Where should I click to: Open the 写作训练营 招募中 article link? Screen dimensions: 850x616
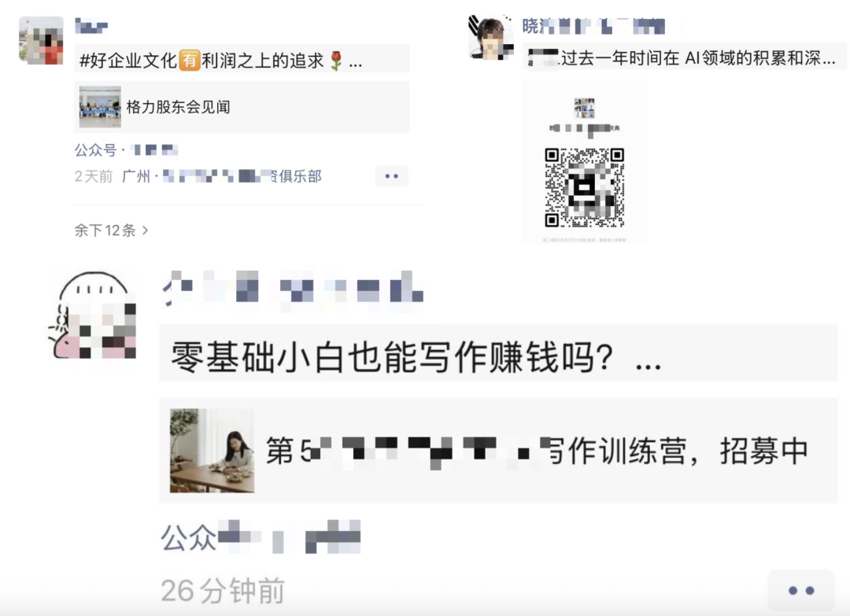click(x=498, y=450)
